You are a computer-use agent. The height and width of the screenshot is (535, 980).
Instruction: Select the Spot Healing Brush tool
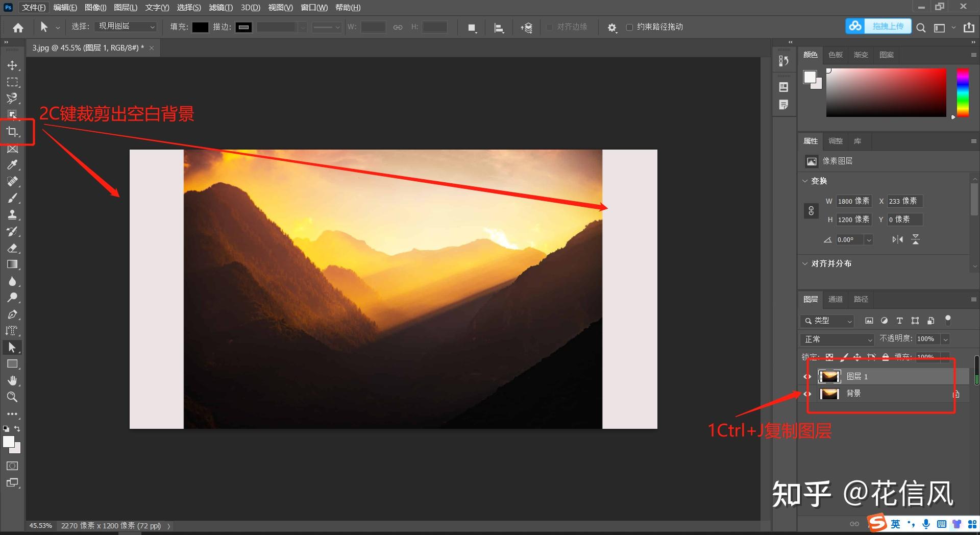pyautogui.click(x=12, y=181)
